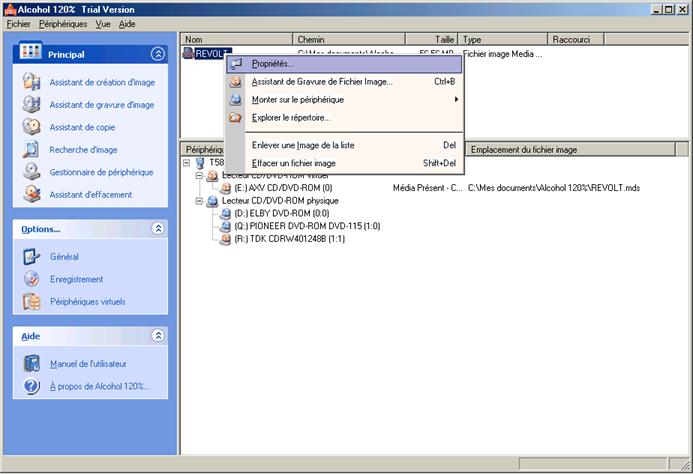Viewport: 693px width, 474px height.
Task: Open the Périphériques menu
Action: coord(63,24)
